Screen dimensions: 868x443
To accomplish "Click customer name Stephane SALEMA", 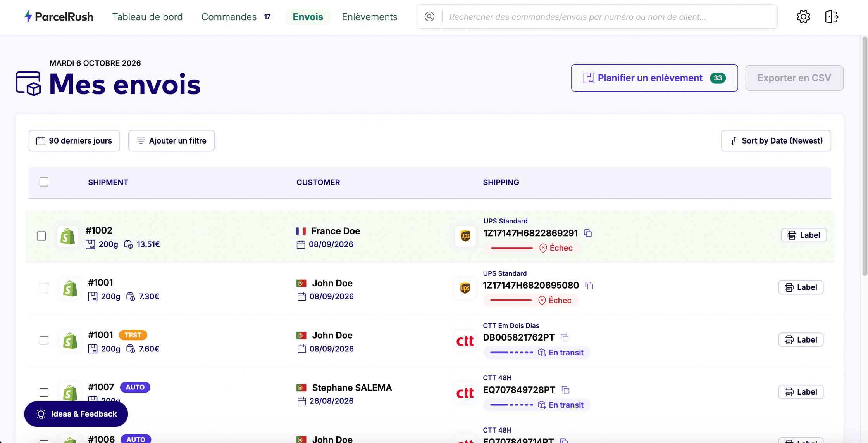I will tap(352, 388).
